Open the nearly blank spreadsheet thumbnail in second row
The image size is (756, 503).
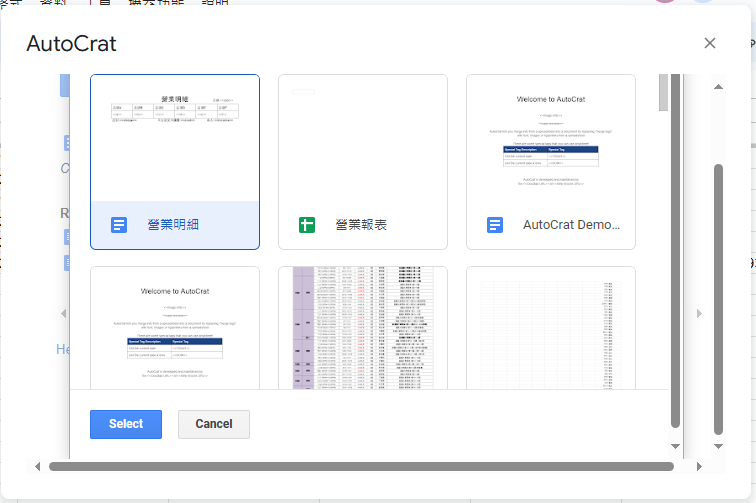551,328
